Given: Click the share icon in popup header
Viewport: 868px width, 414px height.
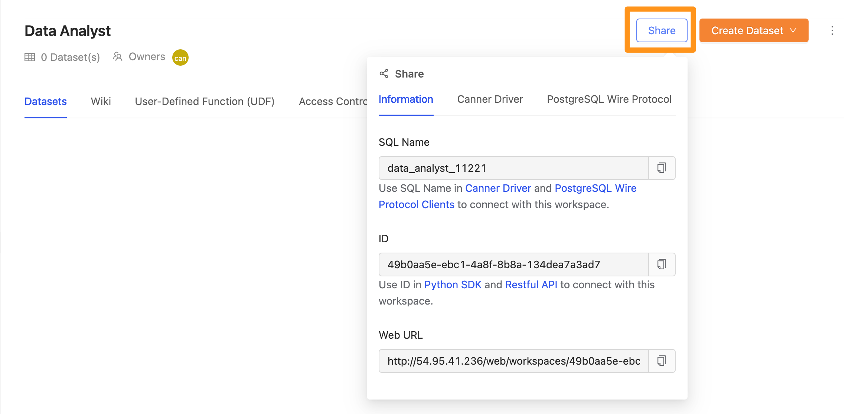Looking at the screenshot, I should (384, 74).
